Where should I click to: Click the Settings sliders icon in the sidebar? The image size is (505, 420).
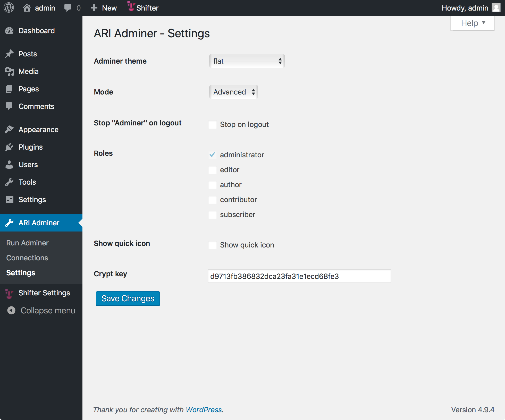tap(9, 200)
